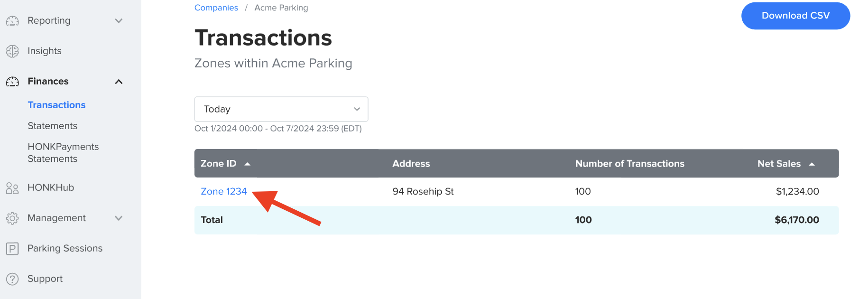The width and height of the screenshot is (868, 299).
Task: Open HONKPayments Statements page
Action: point(63,153)
